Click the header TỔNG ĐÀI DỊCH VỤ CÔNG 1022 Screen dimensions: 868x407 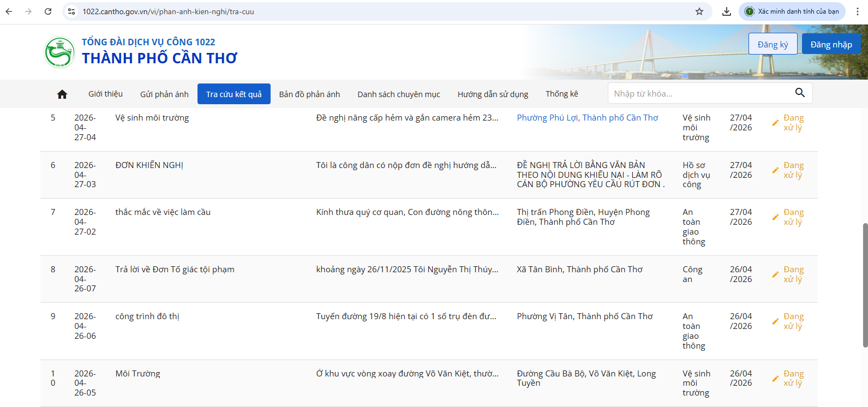coord(148,42)
